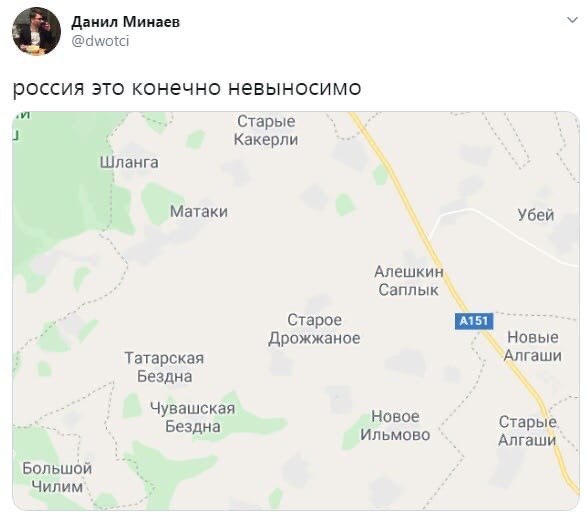Open the tweet author's profile avatar
The image size is (587, 518).
37,31
